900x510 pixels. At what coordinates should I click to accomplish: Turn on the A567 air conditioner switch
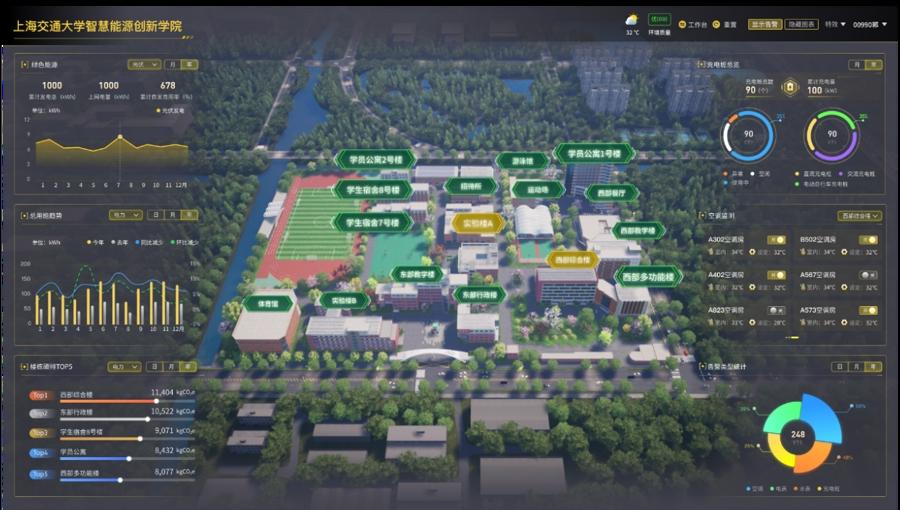[x=868, y=273]
